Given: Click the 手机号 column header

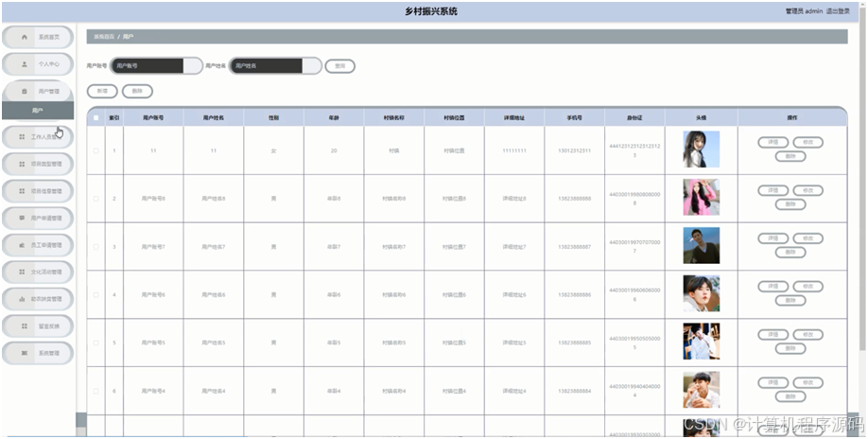Looking at the screenshot, I should tap(574, 118).
